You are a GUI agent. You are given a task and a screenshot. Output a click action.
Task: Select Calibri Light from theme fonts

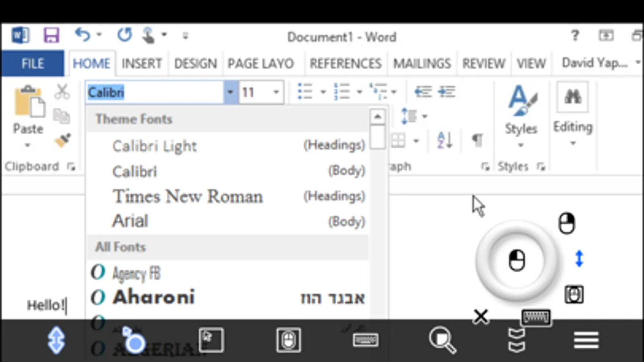click(x=228, y=146)
